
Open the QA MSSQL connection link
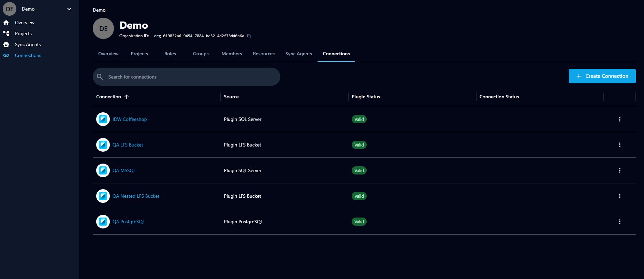124,170
